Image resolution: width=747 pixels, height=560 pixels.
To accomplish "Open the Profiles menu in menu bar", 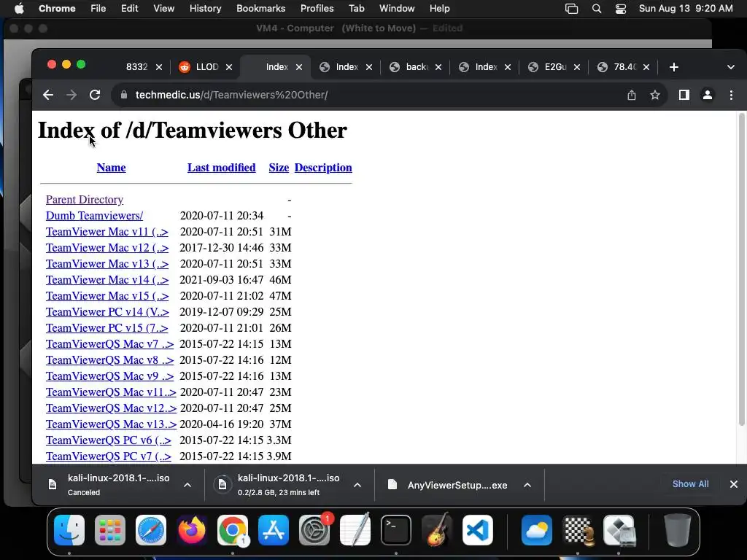I will pos(317,9).
